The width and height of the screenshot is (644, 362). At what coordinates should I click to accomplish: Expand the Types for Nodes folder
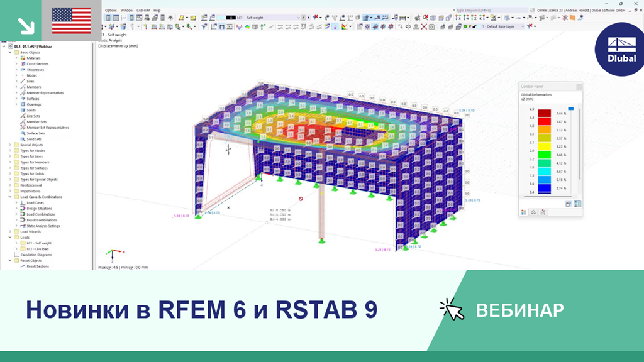pyautogui.click(x=10, y=151)
